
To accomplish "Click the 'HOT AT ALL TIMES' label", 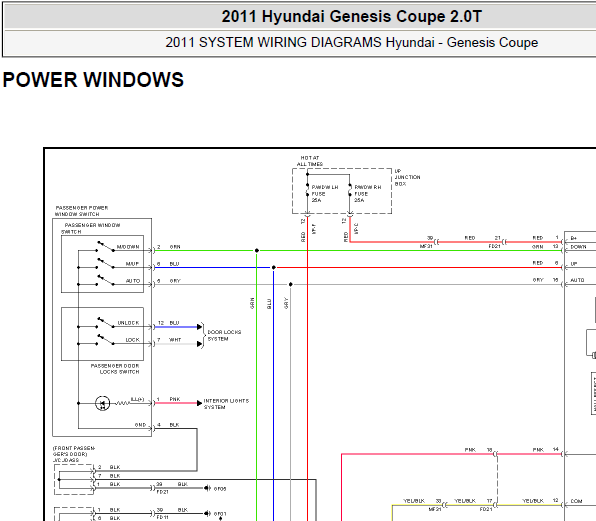I will pyautogui.click(x=310, y=161).
